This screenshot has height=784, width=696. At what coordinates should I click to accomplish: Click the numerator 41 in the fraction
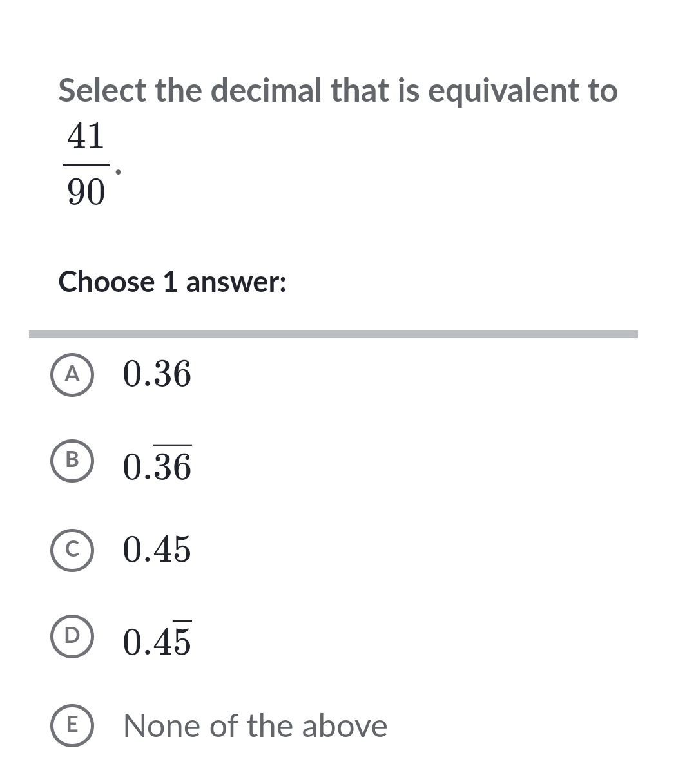click(x=86, y=136)
